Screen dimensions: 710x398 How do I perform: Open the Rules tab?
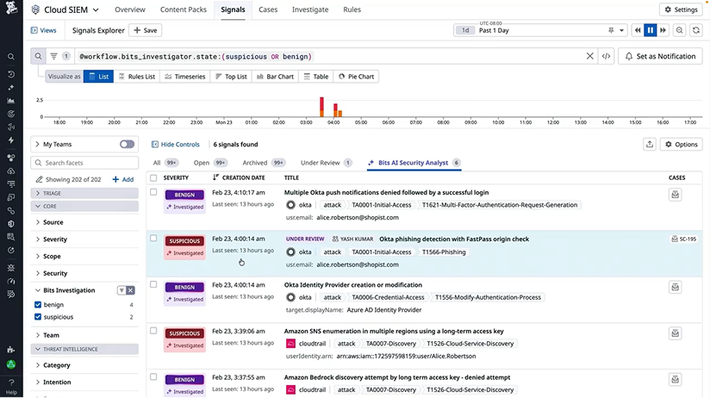click(352, 10)
